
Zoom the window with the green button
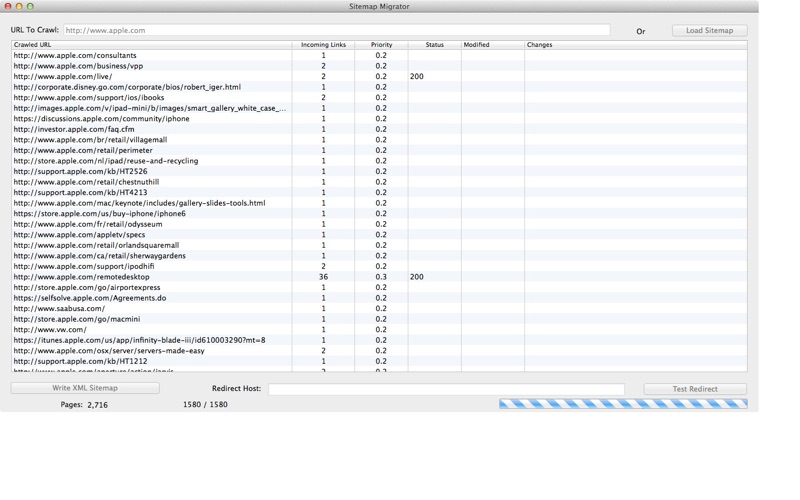click(30, 6)
